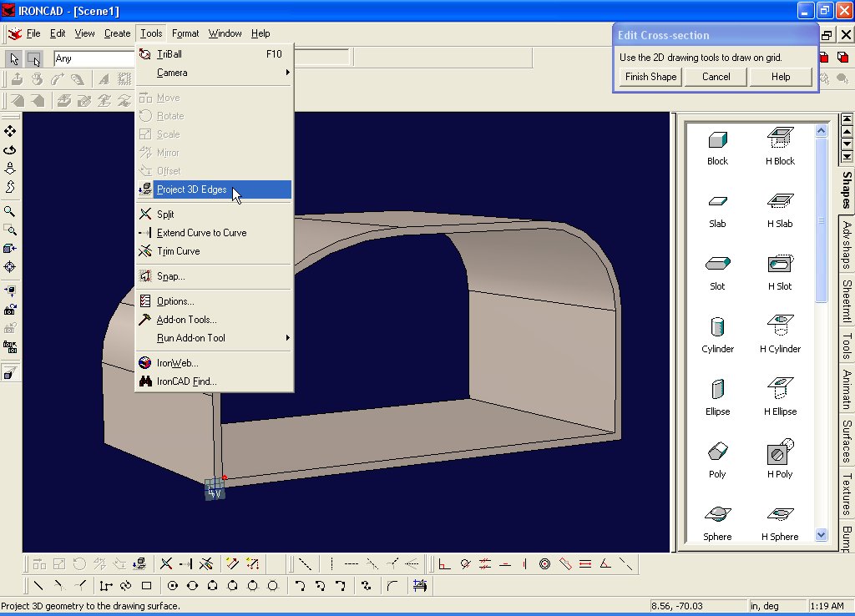Click Help in Edit Cross-section dialog
Viewport: 855px width, 616px height.
coord(781,77)
